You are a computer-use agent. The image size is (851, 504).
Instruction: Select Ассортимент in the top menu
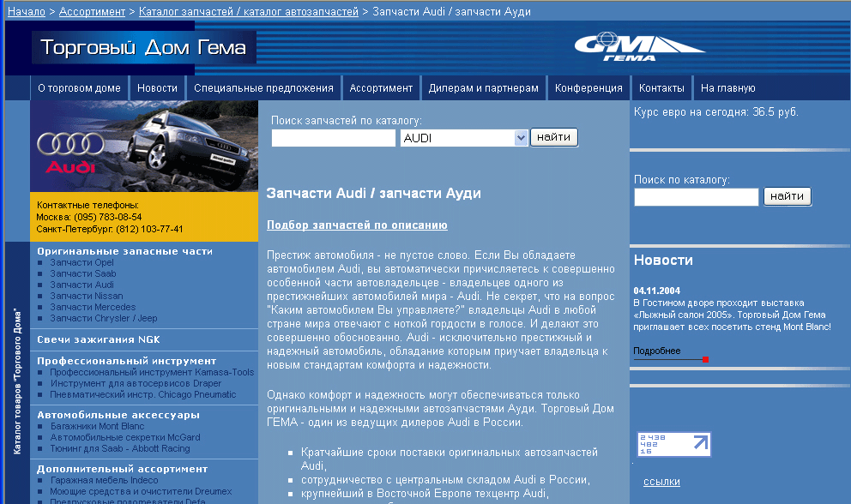coord(381,88)
